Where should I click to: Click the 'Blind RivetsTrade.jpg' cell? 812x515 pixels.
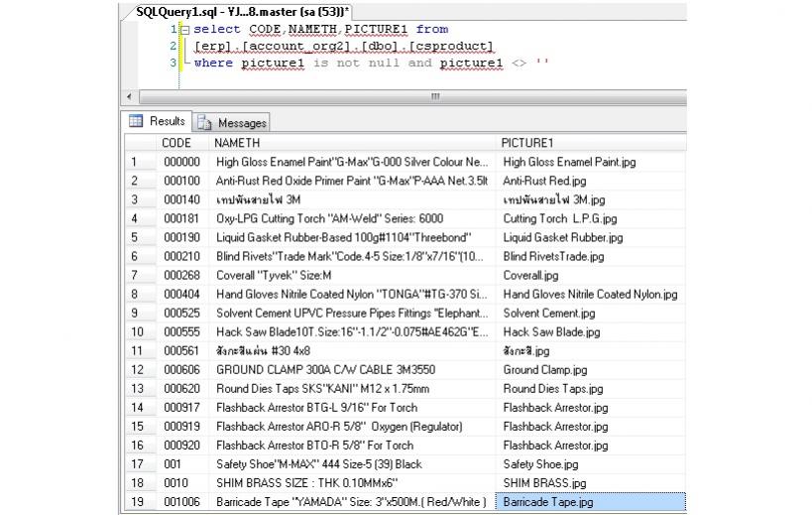pyautogui.click(x=591, y=256)
